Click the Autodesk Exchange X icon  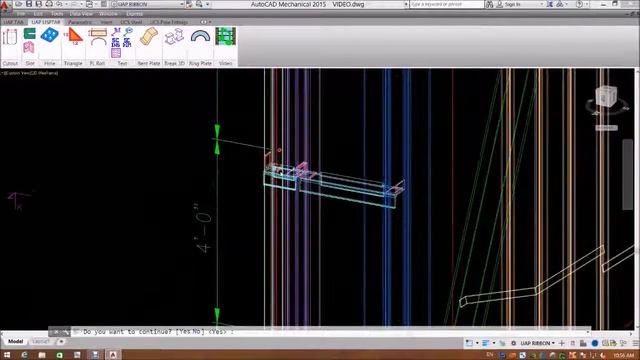point(549,4)
